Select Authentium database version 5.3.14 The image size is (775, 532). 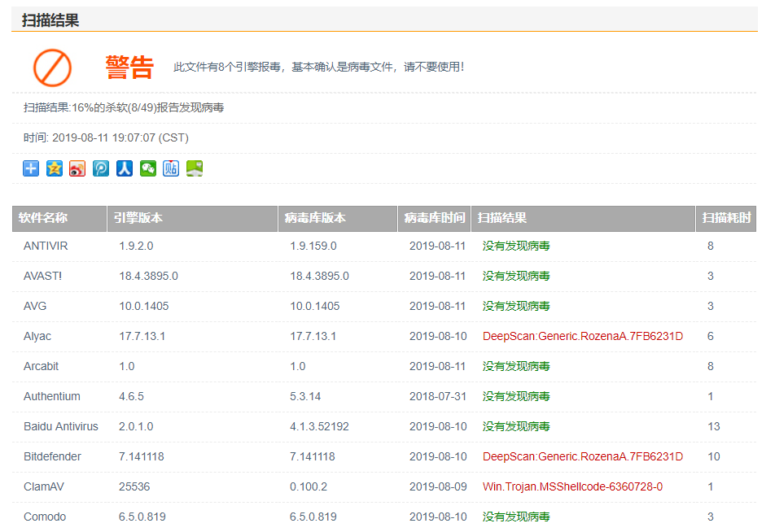pyautogui.click(x=305, y=397)
